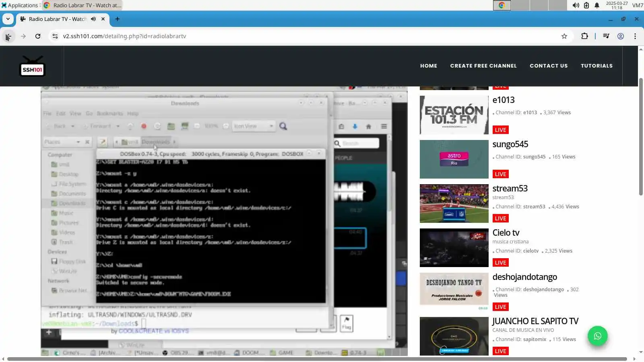This screenshot has width=644, height=362.
Task: Click the LIVE badge under Cielo tv
Action: click(x=500, y=263)
